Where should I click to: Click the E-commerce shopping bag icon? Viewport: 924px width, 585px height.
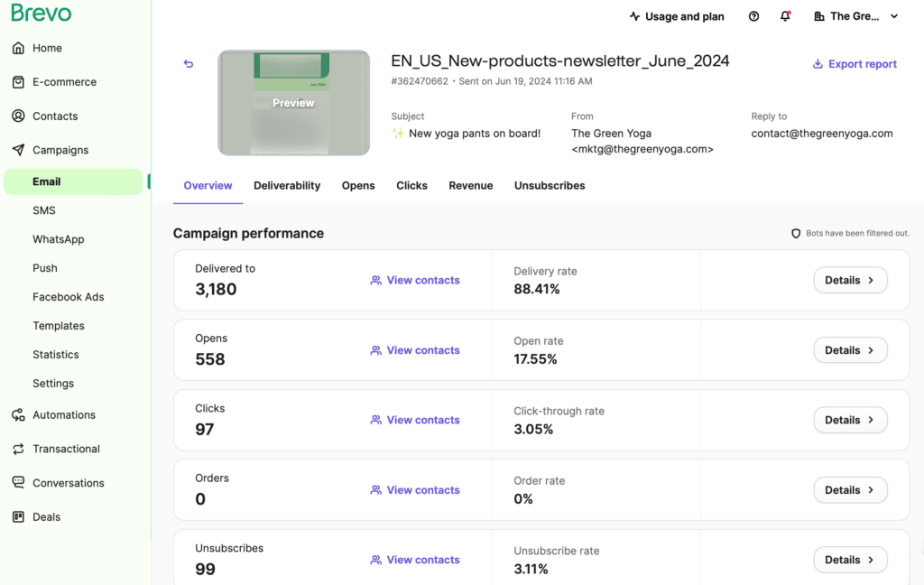(x=18, y=82)
